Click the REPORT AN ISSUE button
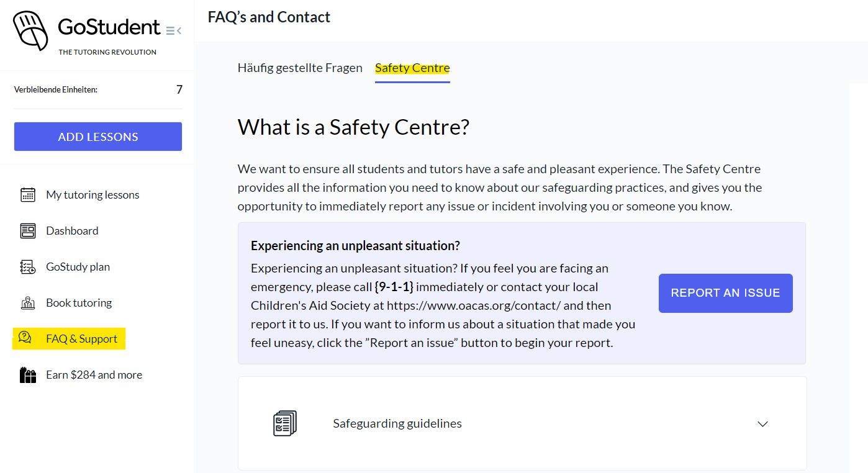This screenshot has width=868, height=473. (x=725, y=293)
